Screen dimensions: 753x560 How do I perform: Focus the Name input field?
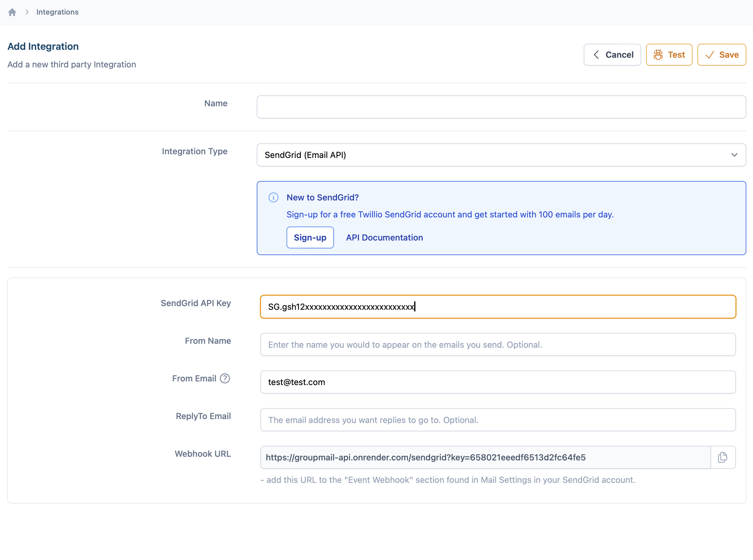[501, 107]
